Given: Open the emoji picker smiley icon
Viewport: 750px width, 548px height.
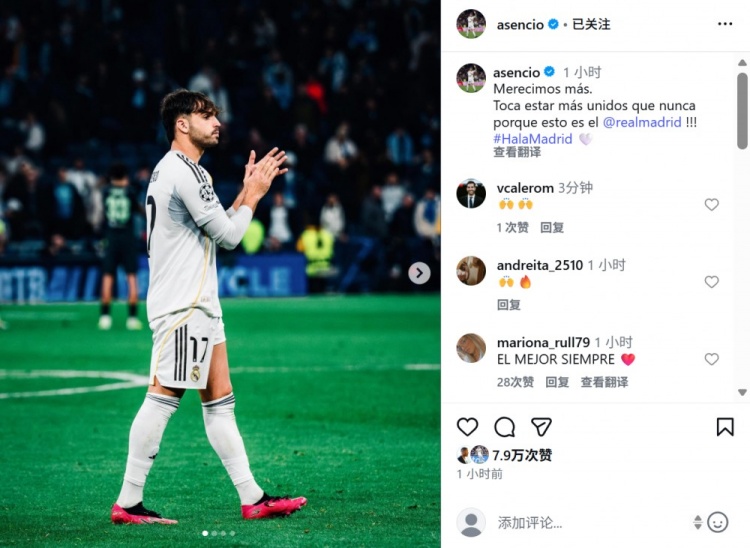Looking at the screenshot, I should 717,522.
